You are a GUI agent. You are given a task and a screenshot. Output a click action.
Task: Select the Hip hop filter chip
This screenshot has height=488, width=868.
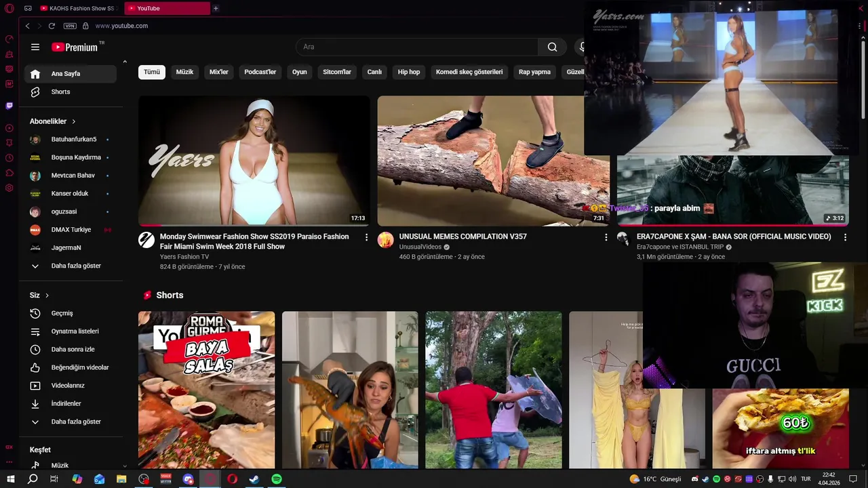(x=409, y=72)
